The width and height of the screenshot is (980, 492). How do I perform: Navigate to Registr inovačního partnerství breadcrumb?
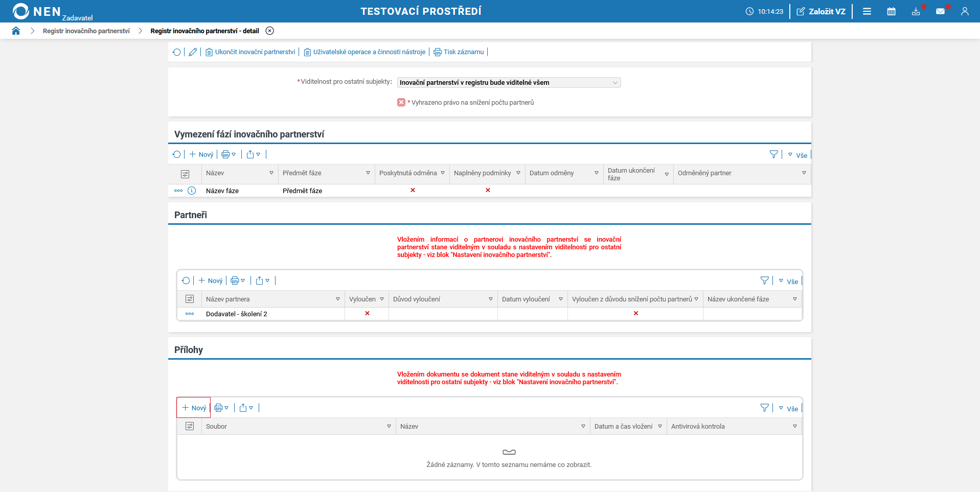coord(86,31)
